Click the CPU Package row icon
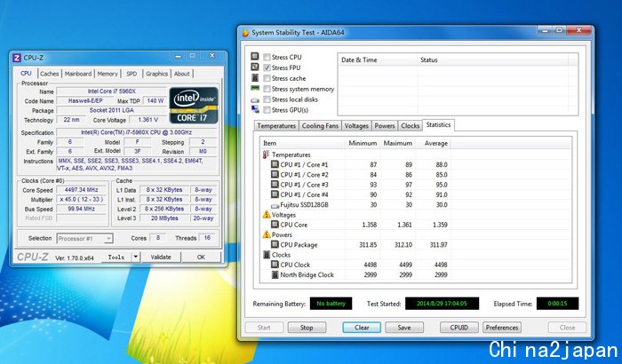Viewport: 622px width, 364px height. point(275,244)
